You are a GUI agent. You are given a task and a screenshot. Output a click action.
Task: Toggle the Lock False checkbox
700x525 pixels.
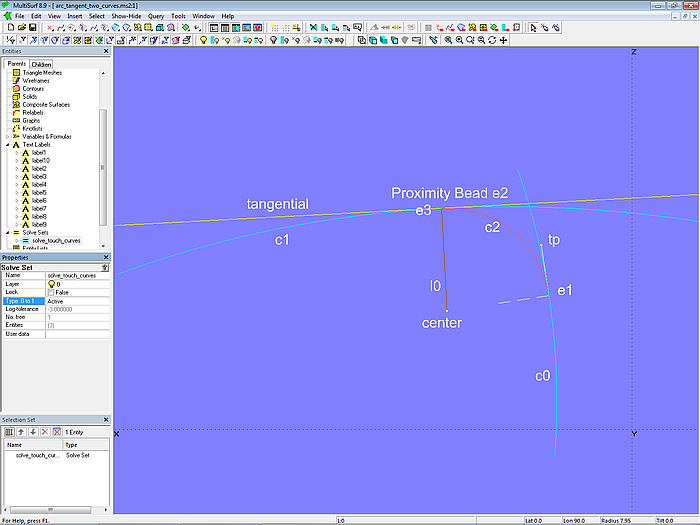[x=51, y=292]
